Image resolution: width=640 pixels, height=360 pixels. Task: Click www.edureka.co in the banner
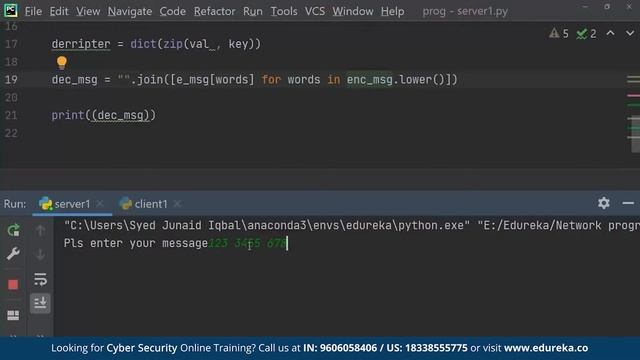tap(546, 348)
